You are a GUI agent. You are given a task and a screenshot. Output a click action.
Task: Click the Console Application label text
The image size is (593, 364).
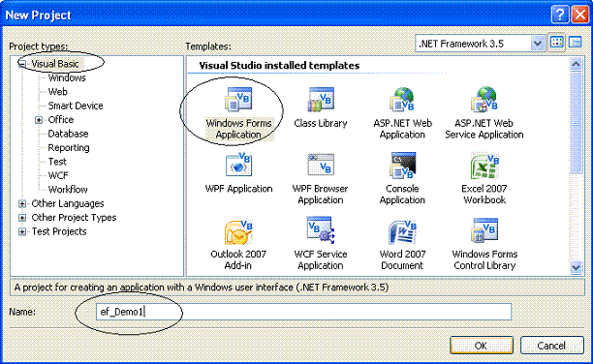tap(402, 195)
